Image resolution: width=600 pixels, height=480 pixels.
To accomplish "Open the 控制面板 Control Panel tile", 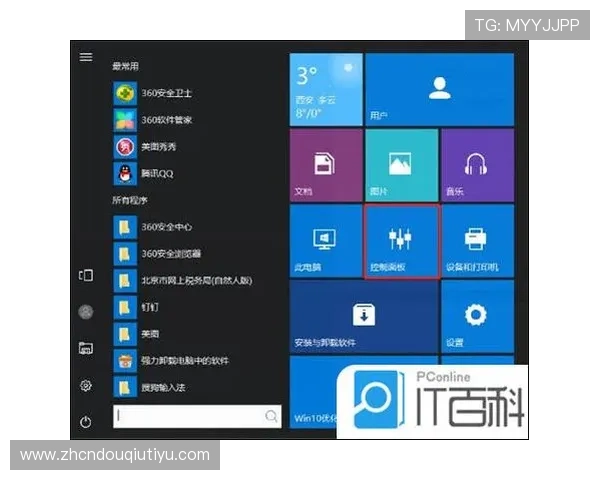I will [x=402, y=241].
